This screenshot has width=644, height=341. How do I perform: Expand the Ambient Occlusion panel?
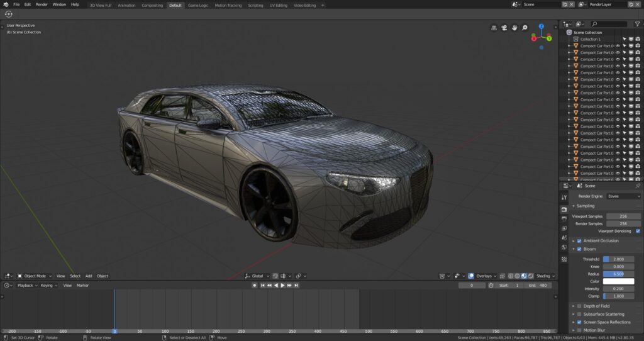(574, 241)
